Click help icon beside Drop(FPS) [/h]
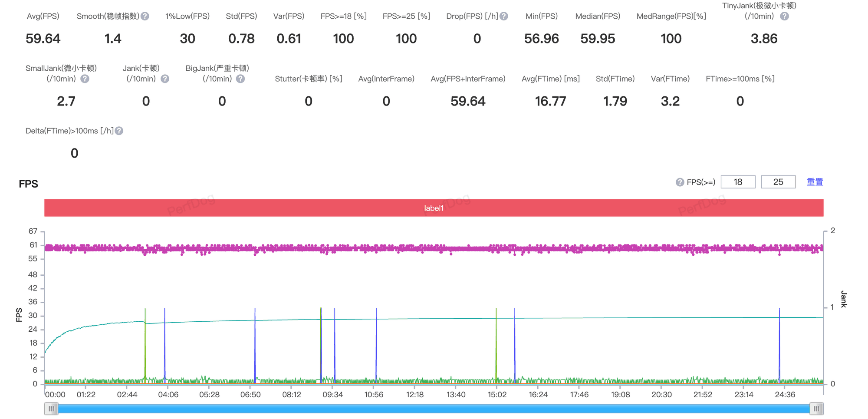 [503, 16]
